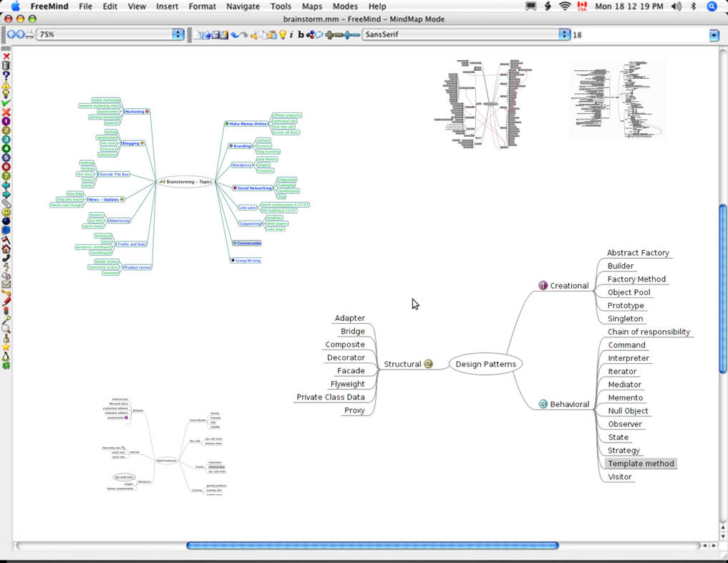
Task: Click the Make Money Online node
Action: coord(246,124)
